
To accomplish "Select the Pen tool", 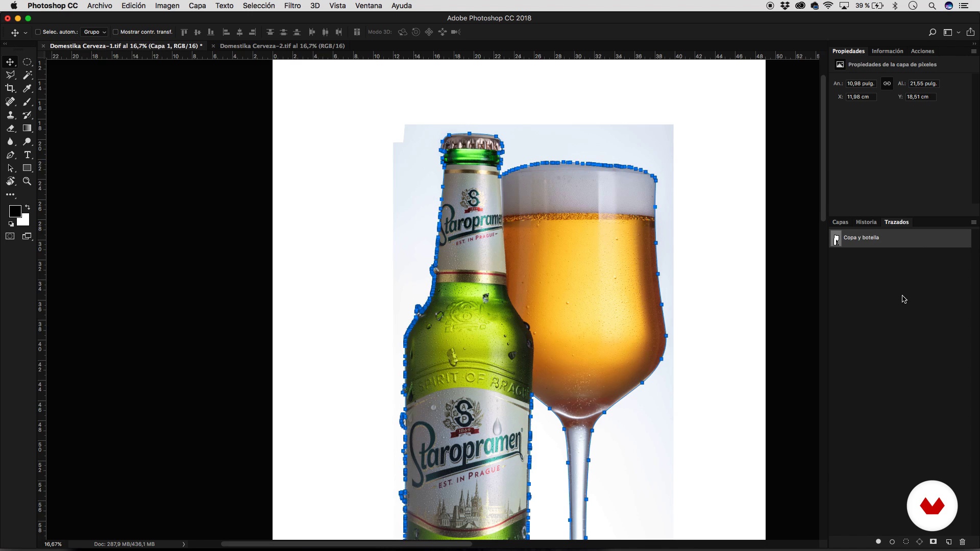I will point(10,155).
